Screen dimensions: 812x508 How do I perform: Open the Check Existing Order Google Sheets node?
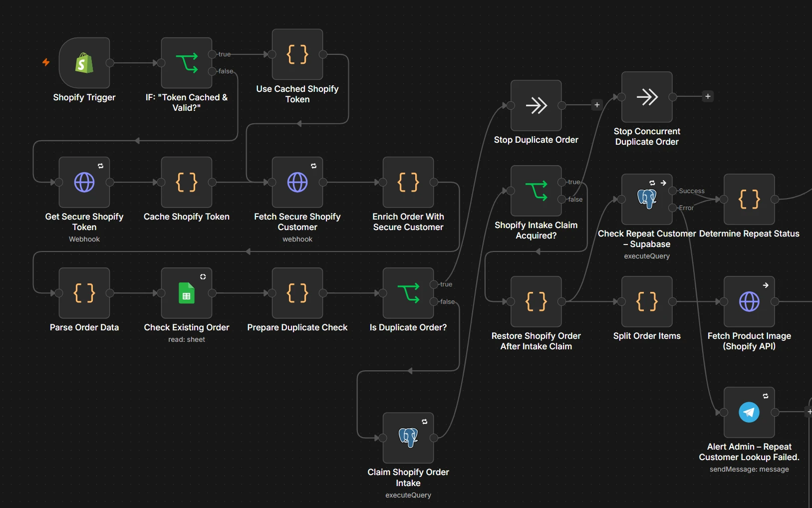187,293
